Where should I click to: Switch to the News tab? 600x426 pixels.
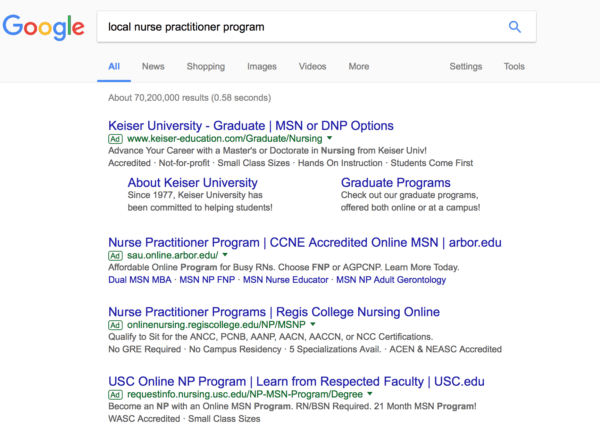click(153, 67)
